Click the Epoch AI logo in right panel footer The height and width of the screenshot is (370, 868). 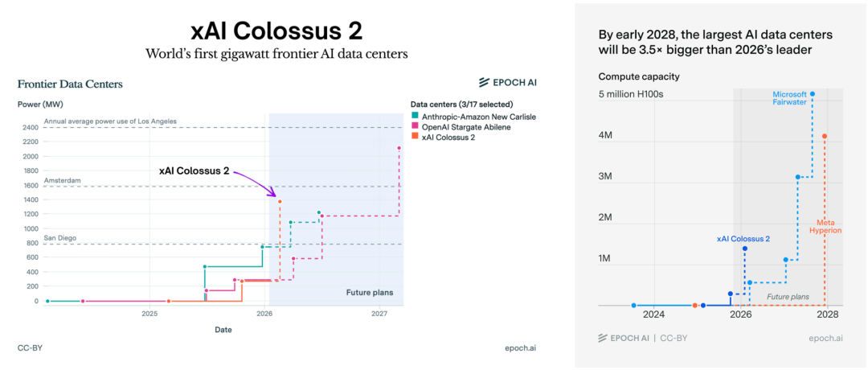pyautogui.click(x=626, y=339)
